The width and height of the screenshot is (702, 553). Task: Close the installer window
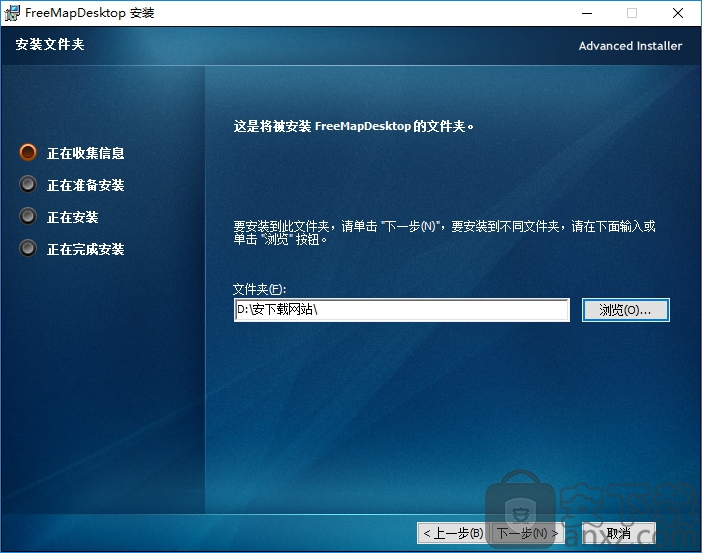click(x=678, y=13)
